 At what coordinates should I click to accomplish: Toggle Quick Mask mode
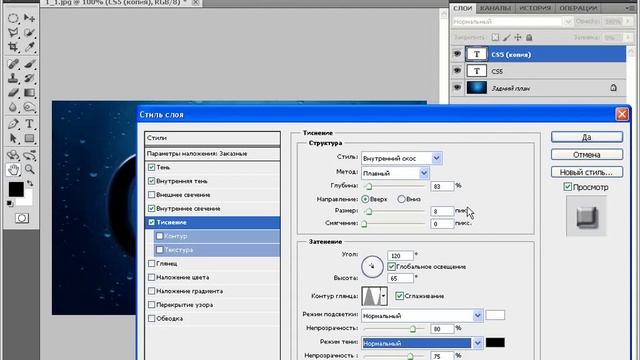pos(22,218)
